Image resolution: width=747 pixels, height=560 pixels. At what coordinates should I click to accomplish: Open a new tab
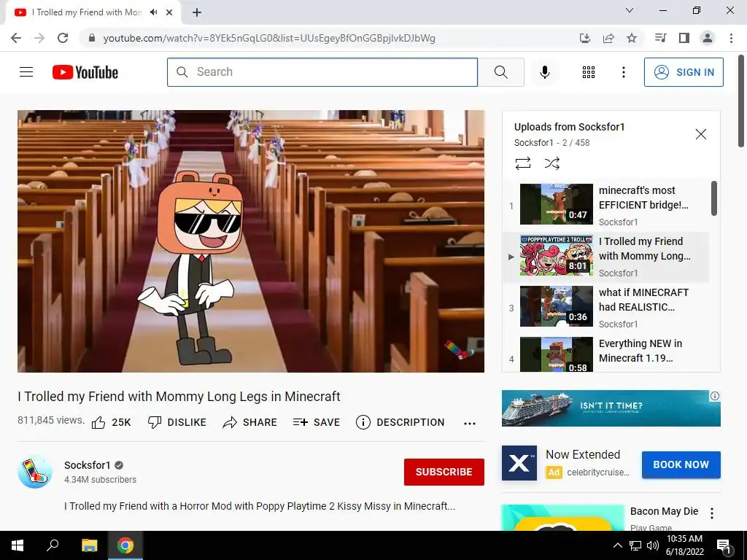[197, 12]
